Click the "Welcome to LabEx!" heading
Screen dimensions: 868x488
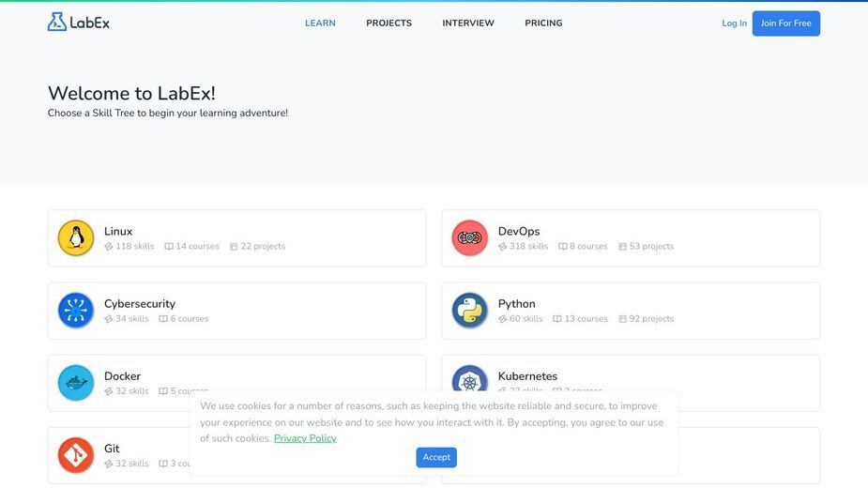(131, 93)
